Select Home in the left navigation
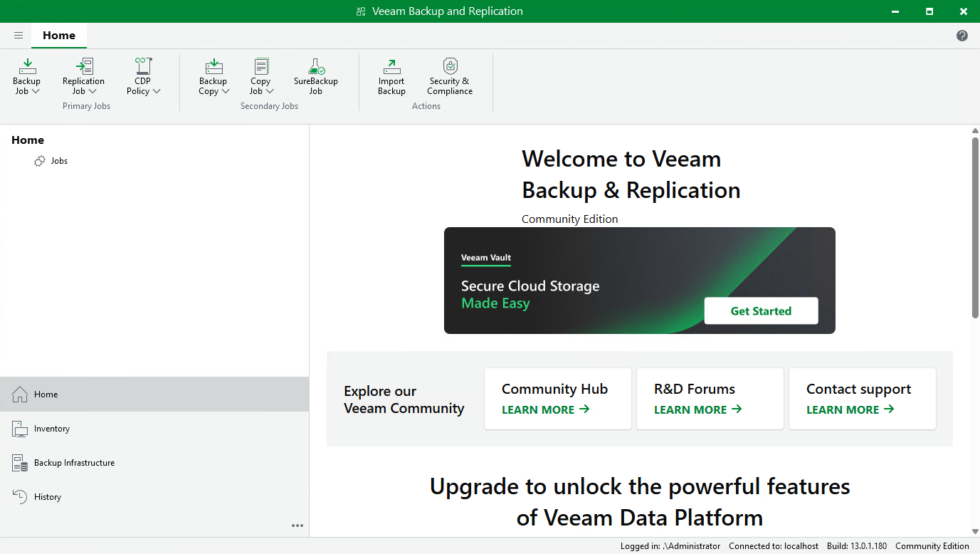Viewport: 980px width, 554px height. 46,394
